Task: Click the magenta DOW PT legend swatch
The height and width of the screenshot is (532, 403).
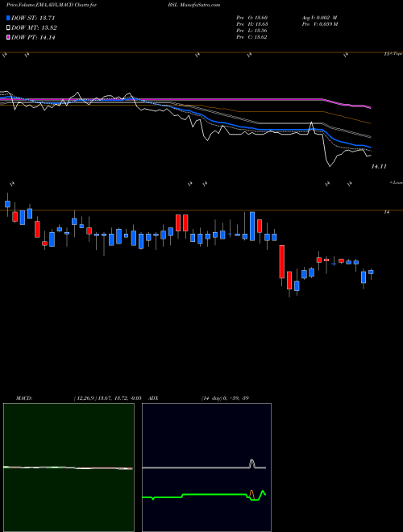Action: click(x=9, y=37)
